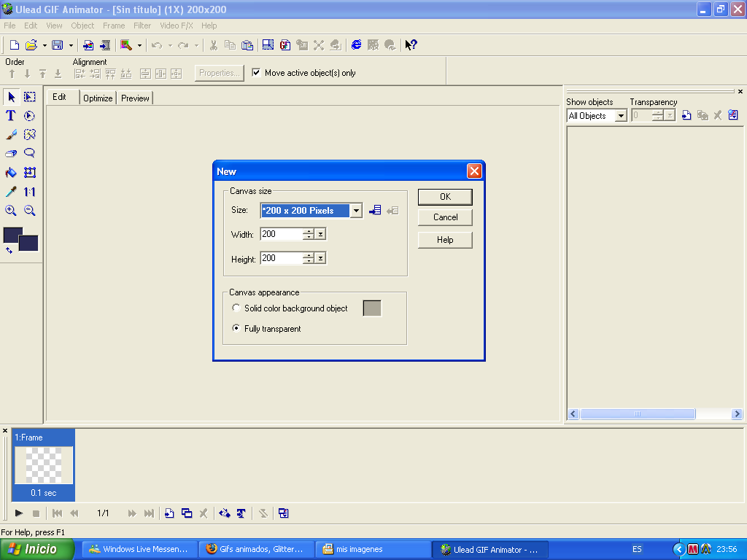747x560 pixels.
Task: Open the canvas Size dropdown
Action: tap(356, 211)
